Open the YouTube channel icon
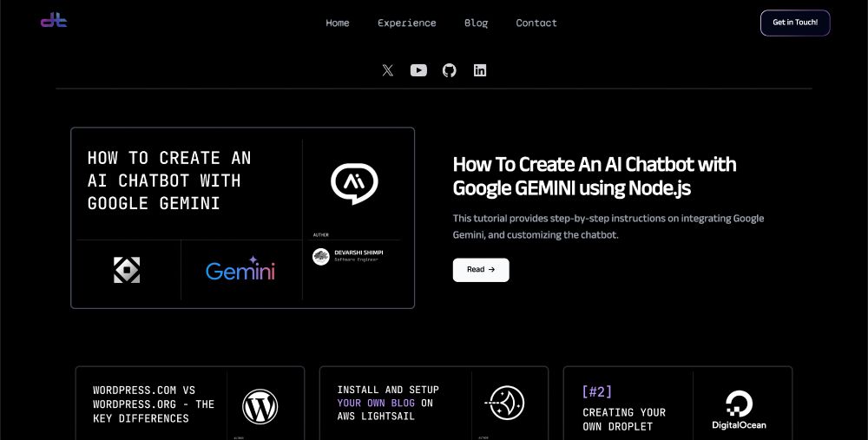 418,70
